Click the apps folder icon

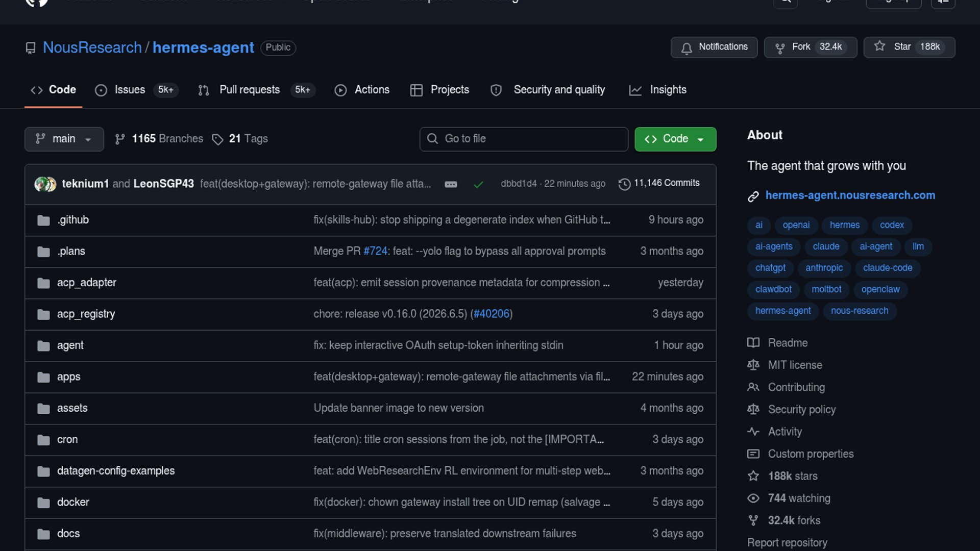pos(43,378)
